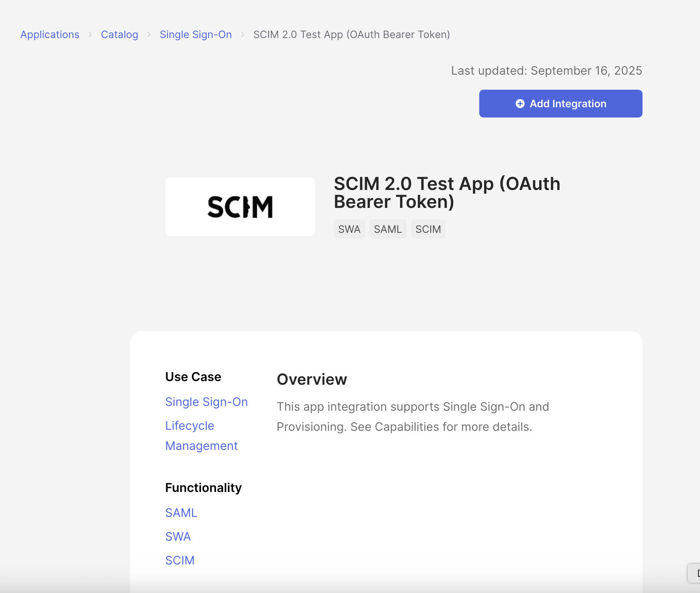This screenshot has width=700, height=593.
Task: Open the Applications breadcrumb link
Action: [x=50, y=34]
